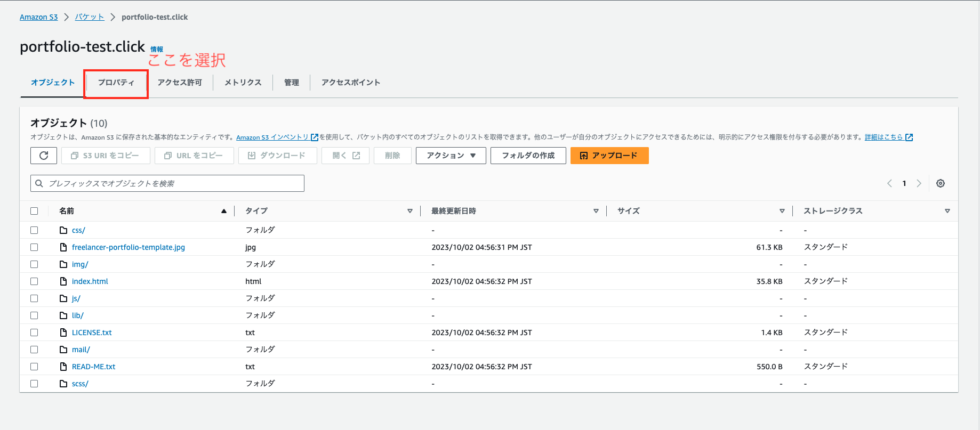Viewport: 980px width, 430px height.
Task: Toggle the select-all objects checkbox
Action: (x=34, y=211)
